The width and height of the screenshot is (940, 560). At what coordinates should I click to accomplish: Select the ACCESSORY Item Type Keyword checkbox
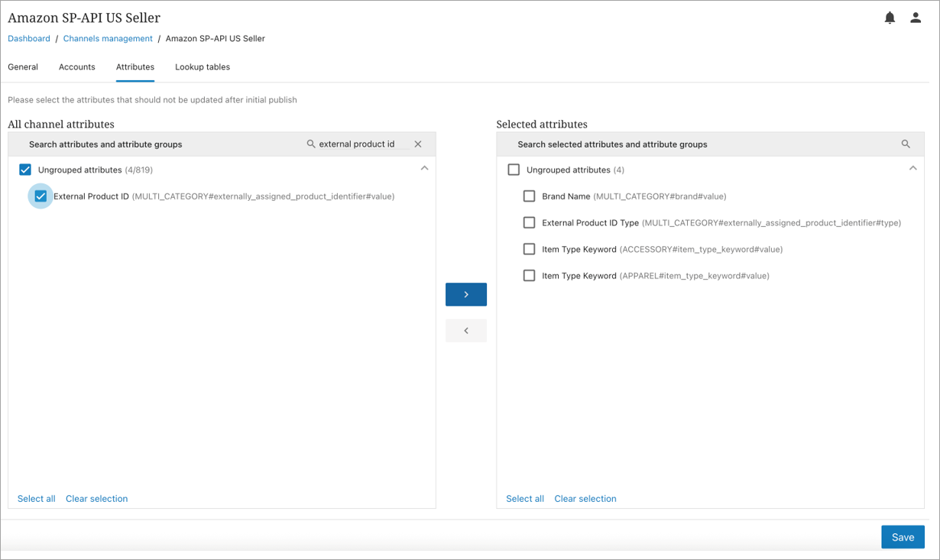coord(529,249)
